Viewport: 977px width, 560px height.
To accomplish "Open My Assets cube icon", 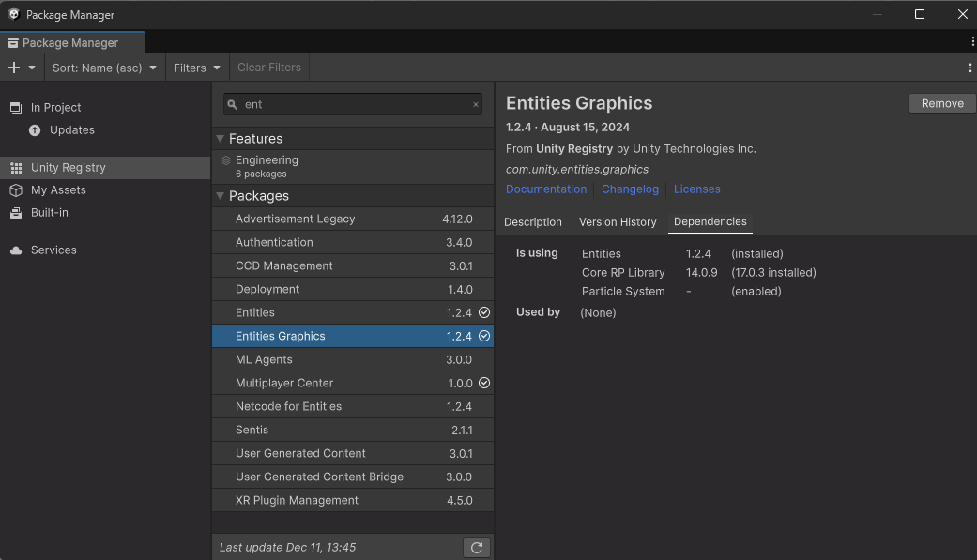I will coord(16,190).
